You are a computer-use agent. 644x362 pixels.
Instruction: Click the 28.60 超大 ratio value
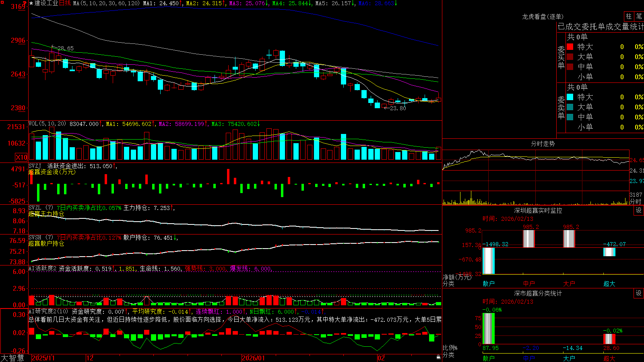click(611, 348)
